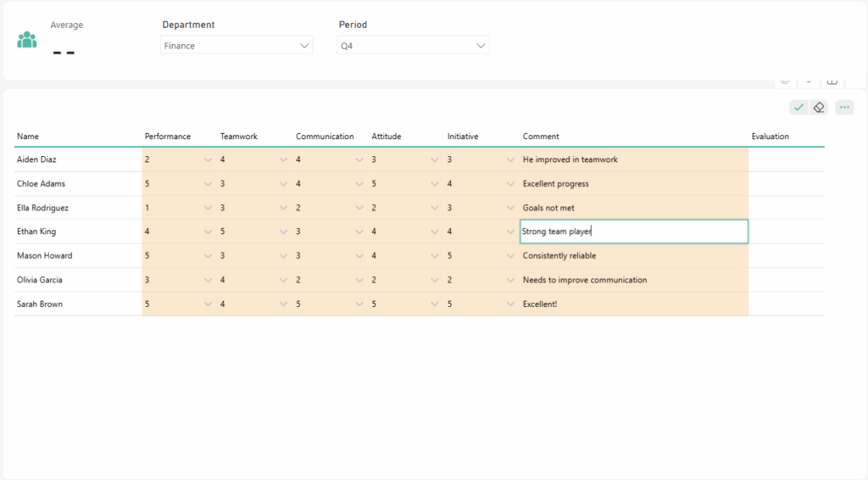Click the Average score placeholder dashes
This screenshot has width=868, height=480.
coord(64,53)
